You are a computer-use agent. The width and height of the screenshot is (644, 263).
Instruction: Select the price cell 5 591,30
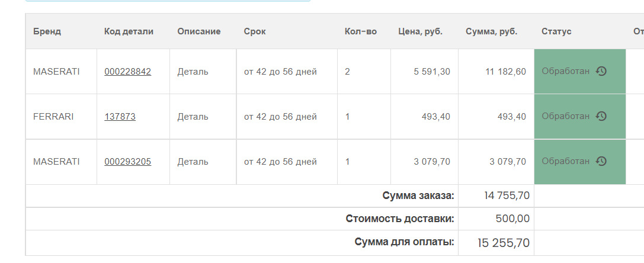tap(431, 72)
